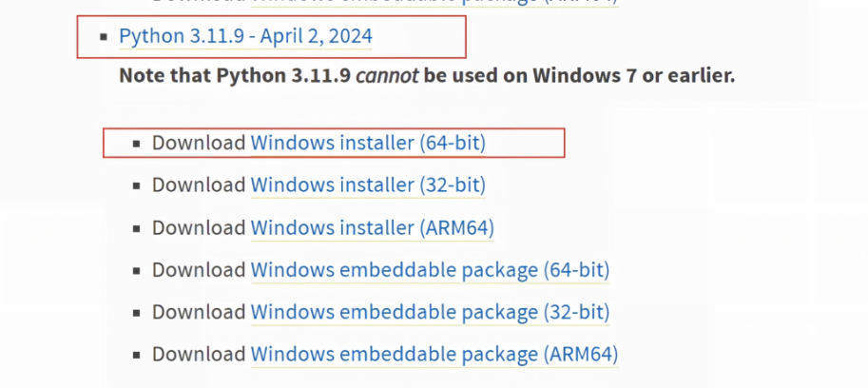Click "Note that Python 3.11.9" bold text

point(235,75)
